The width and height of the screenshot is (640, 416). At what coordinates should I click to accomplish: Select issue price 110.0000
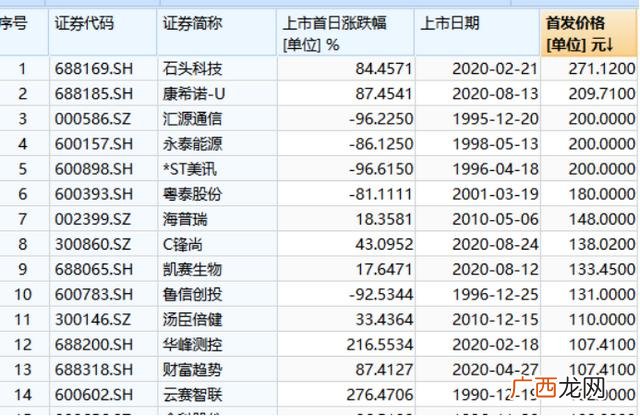(x=602, y=320)
